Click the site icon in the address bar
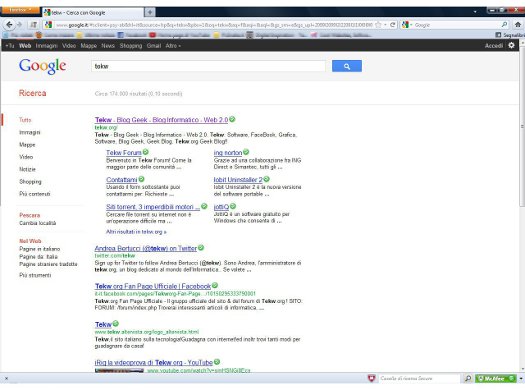The width and height of the screenshot is (525, 390). (49, 24)
